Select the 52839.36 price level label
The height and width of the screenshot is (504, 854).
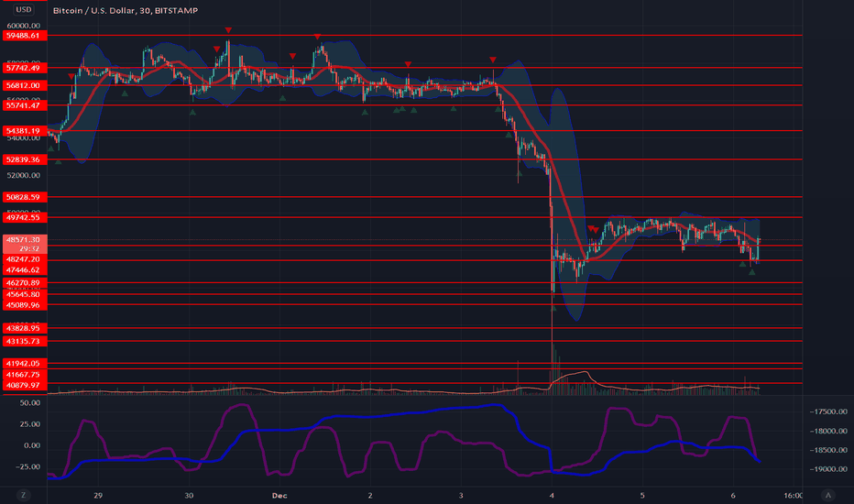tap(25, 159)
